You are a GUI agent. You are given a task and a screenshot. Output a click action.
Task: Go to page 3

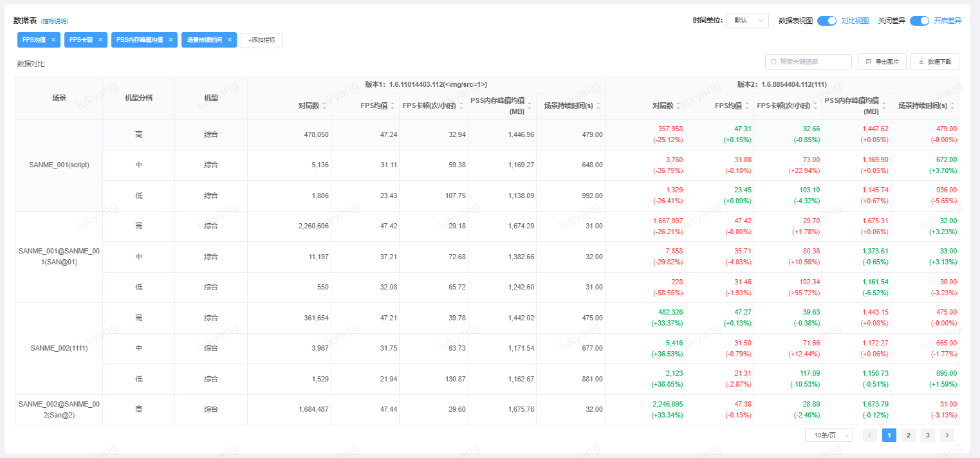(x=927, y=435)
